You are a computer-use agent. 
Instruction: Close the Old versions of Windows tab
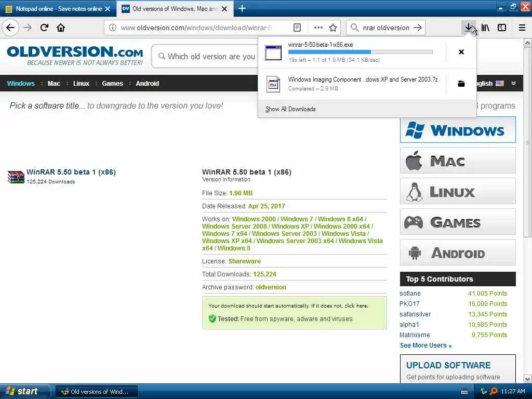point(224,9)
